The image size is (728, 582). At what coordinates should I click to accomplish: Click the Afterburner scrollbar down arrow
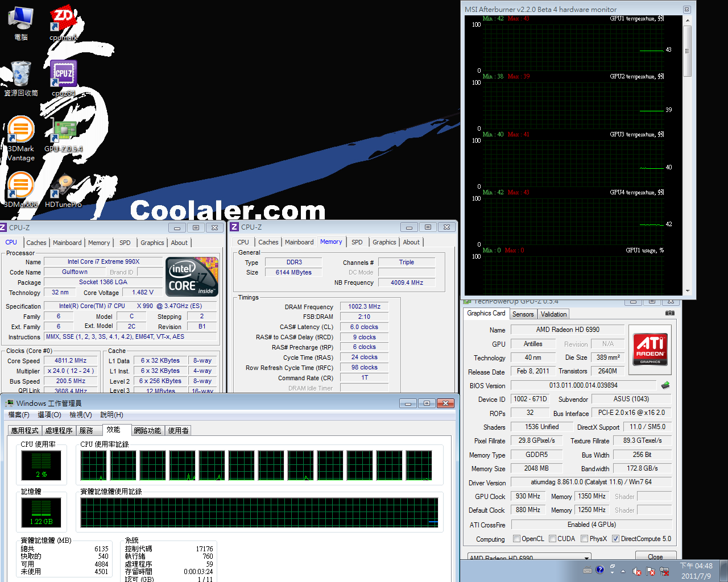pos(687,290)
